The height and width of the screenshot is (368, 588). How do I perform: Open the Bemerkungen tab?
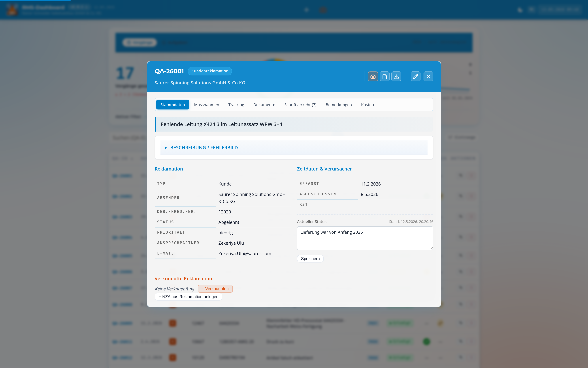(339, 105)
